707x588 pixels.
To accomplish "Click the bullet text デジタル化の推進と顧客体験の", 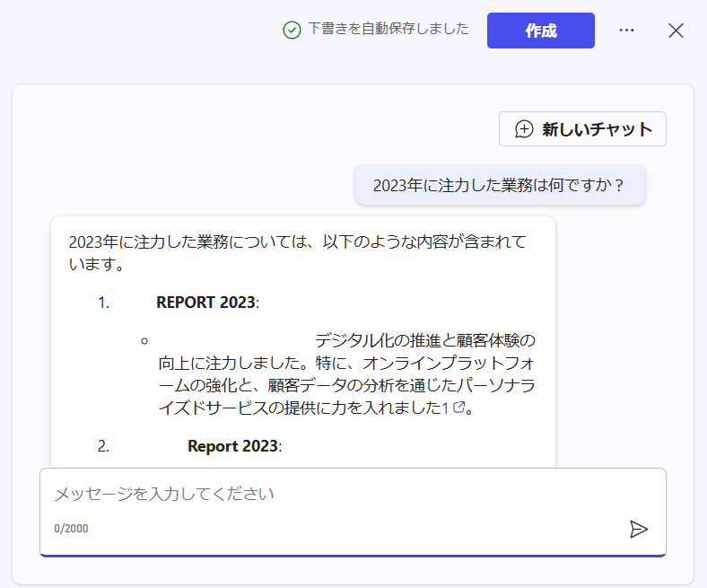I will click(x=424, y=340).
